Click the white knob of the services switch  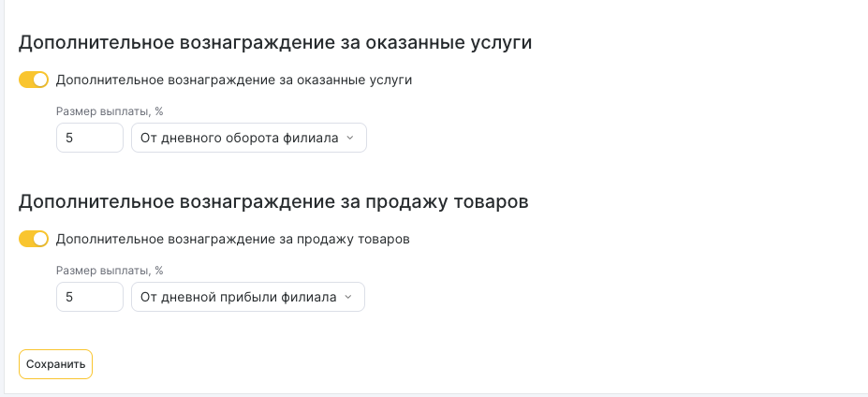40,81
